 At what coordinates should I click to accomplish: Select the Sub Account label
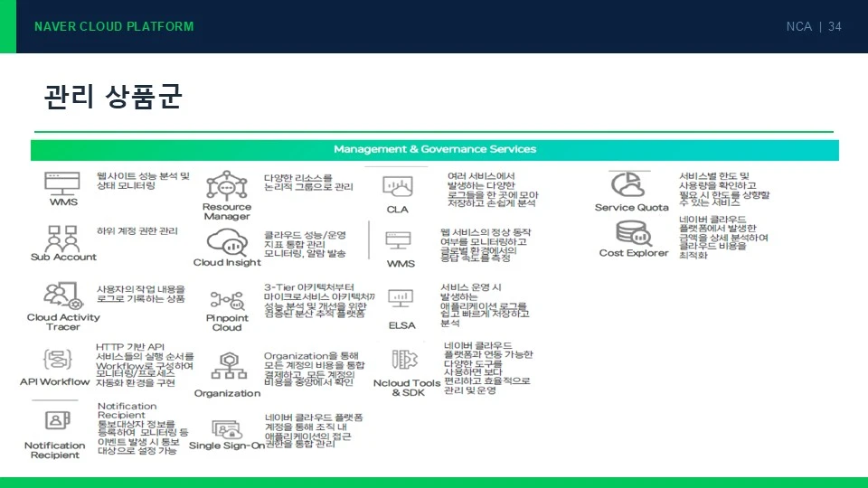point(63,257)
